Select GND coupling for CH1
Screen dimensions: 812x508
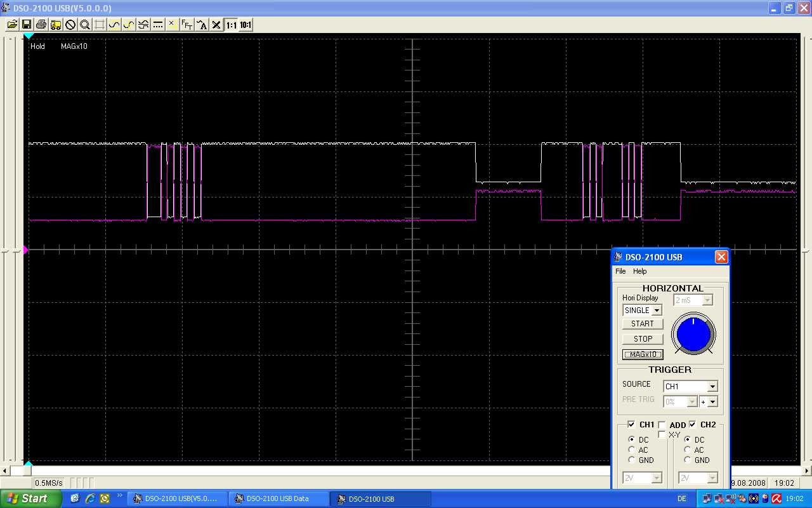coord(632,460)
